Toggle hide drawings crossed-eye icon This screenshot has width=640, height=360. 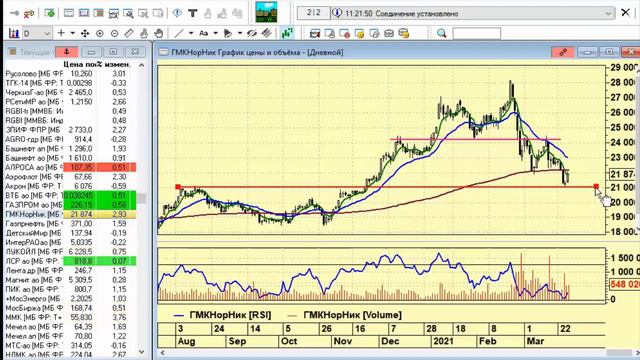click(x=252, y=33)
